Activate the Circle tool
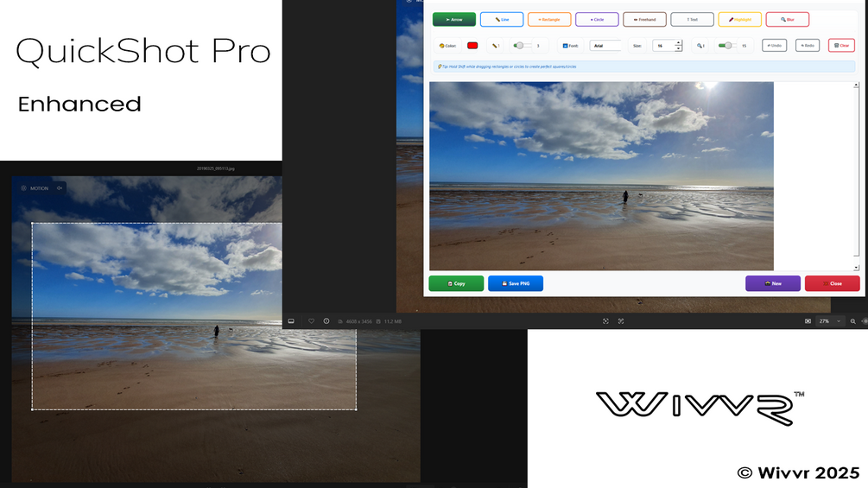The height and width of the screenshot is (488, 868). click(x=597, y=19)
